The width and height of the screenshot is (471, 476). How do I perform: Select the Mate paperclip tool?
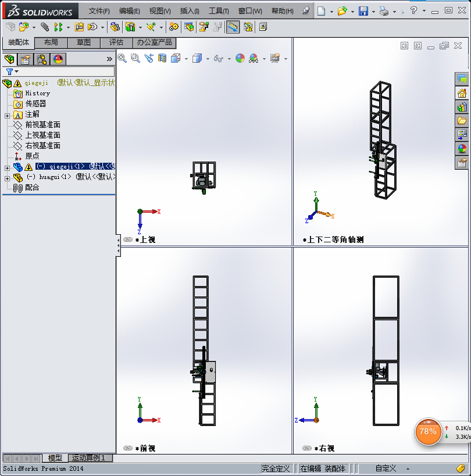pyautogui.click(x=45, y=27)
